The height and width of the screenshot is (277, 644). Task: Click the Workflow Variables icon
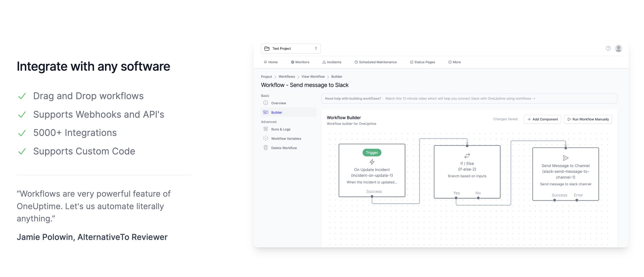[x=266, y=138]
